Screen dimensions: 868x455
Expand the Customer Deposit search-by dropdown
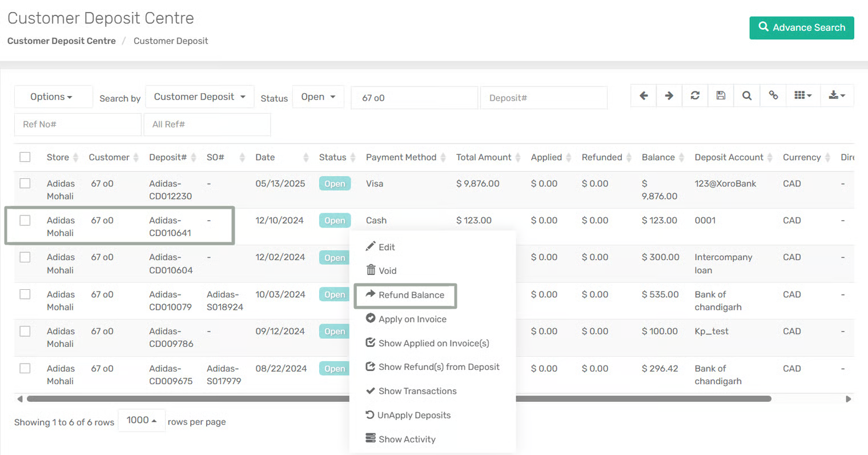point(199,97)
